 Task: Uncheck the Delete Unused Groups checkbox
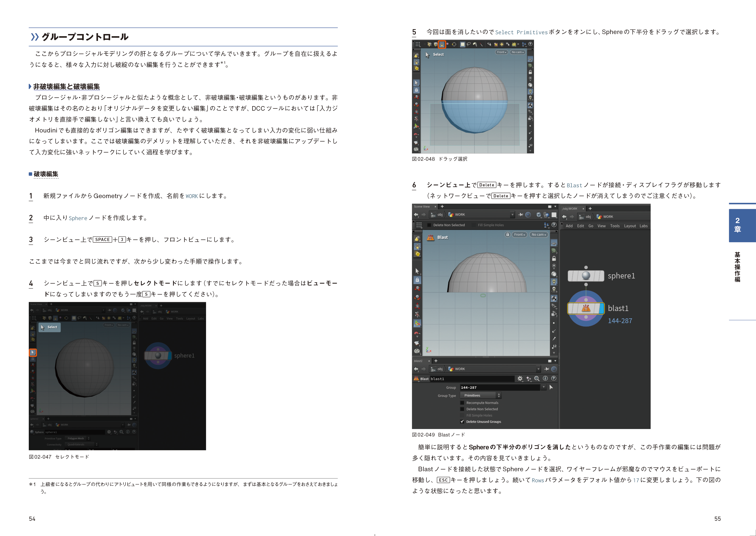coord(462,422)
